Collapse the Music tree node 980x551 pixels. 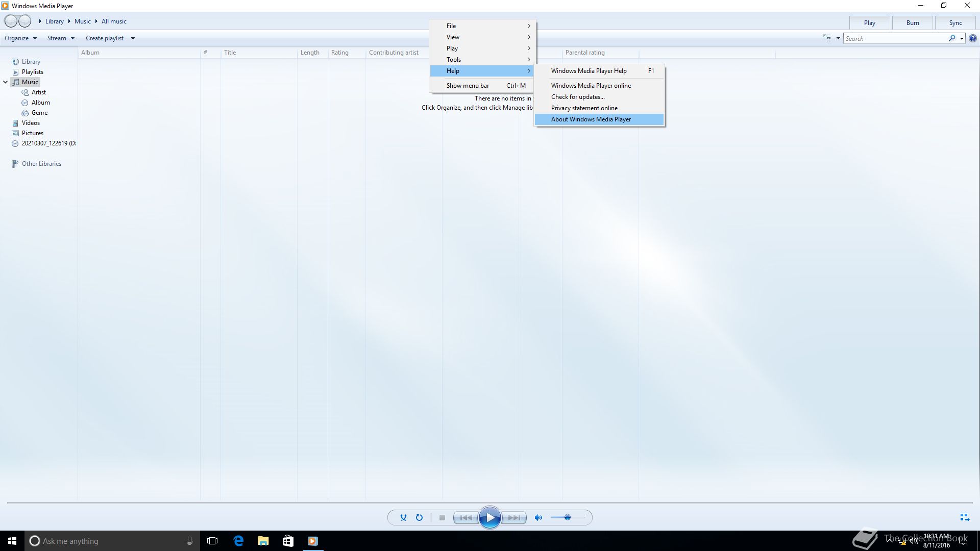coord(6,82)
